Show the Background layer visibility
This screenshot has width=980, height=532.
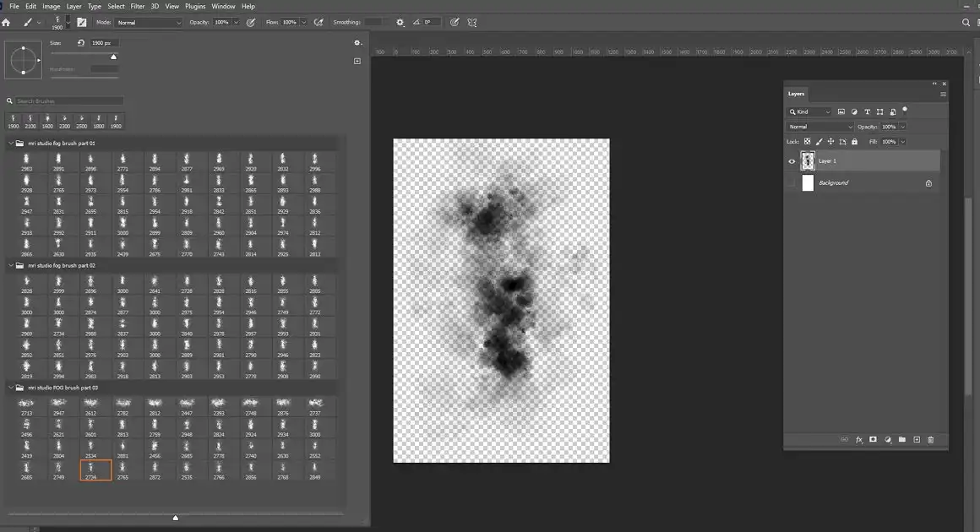(x=792, y=182)
